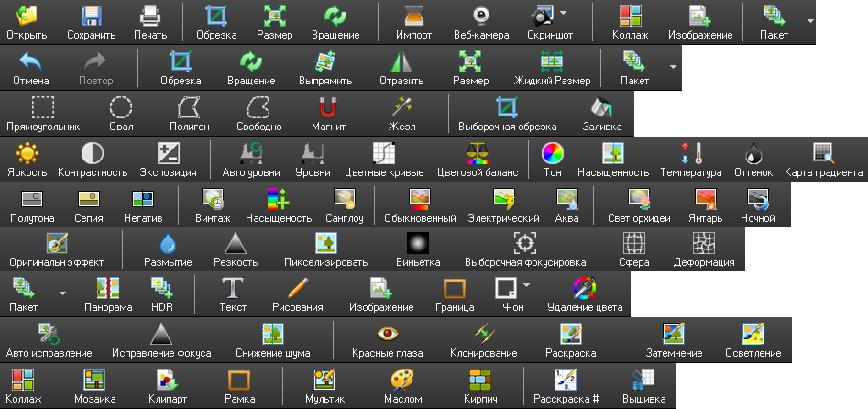This screenshot has height=409, width=868.
Task: Apply the Сепия filter
Action: coord(88,198)
